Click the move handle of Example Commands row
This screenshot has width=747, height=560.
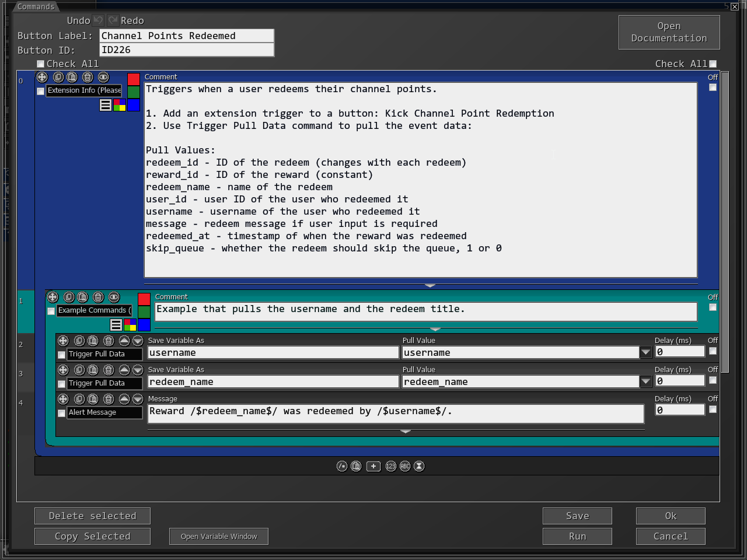(53, 297)
